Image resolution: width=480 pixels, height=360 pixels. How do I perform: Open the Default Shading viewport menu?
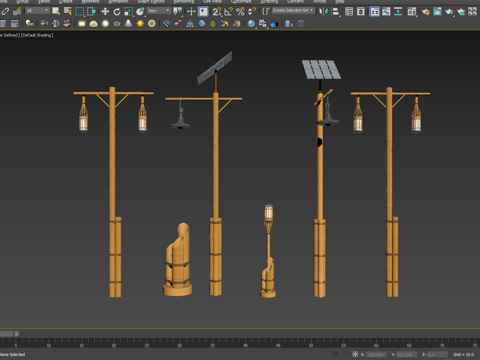(37, 35)
